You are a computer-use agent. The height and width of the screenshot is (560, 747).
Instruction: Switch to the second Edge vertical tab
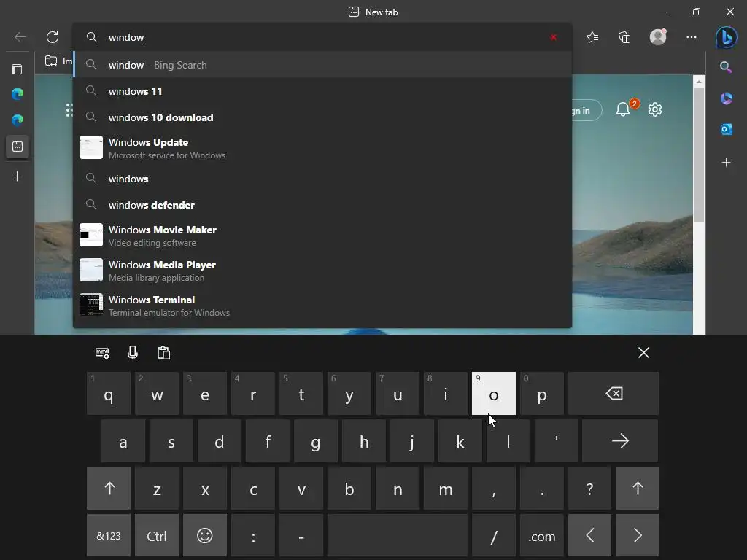coord(18,120)
